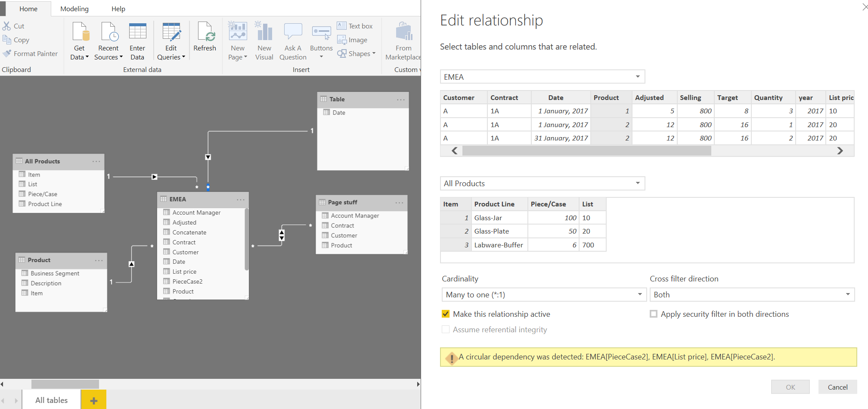Viewport: 868px width, 409px height.
Task: Expand the Cross filter direction dropdown
Action: (x=752, y=294)
